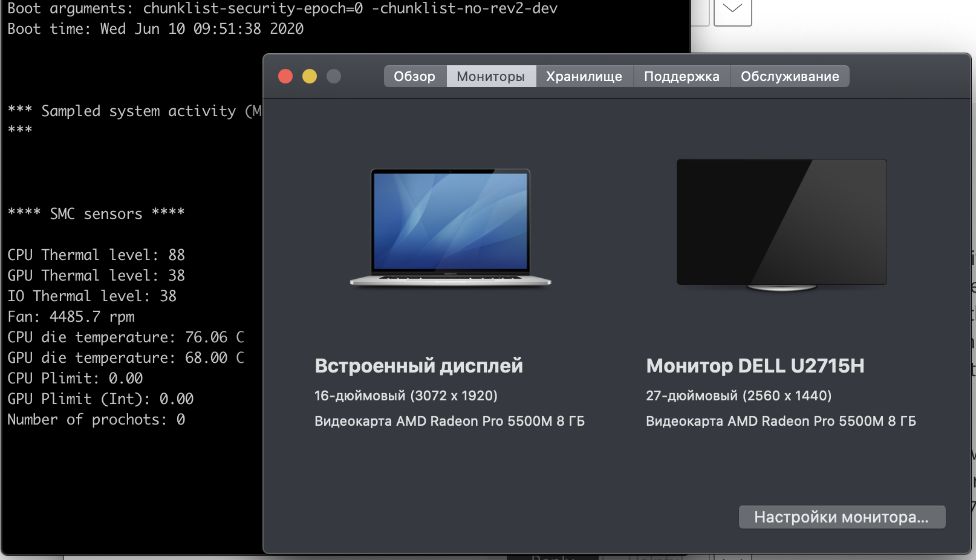
Task: Open the Обслуживание tab
Action: pos(790,76)
